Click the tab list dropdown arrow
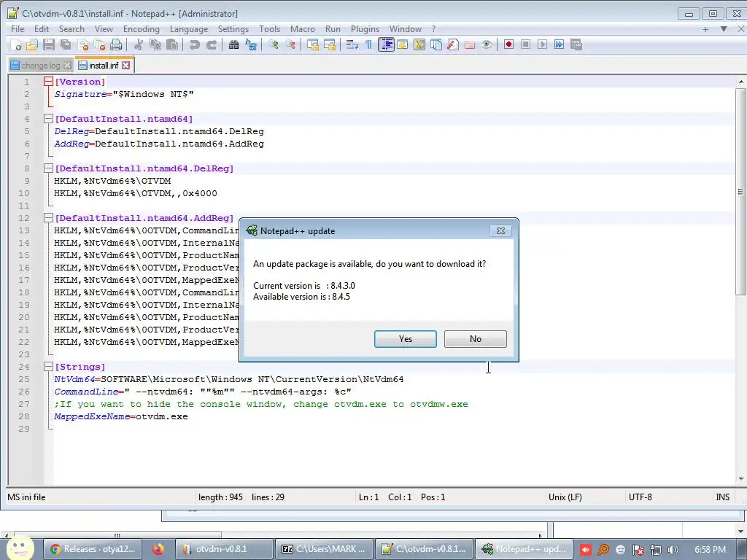The image size is (747, 560). 724,29
